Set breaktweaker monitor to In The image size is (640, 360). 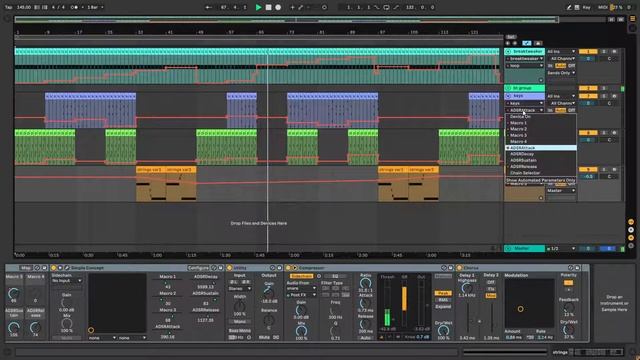pos(550,66)
